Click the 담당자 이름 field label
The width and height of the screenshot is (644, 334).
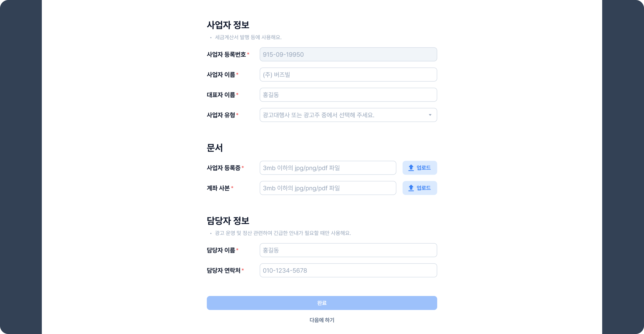[221, 250]
